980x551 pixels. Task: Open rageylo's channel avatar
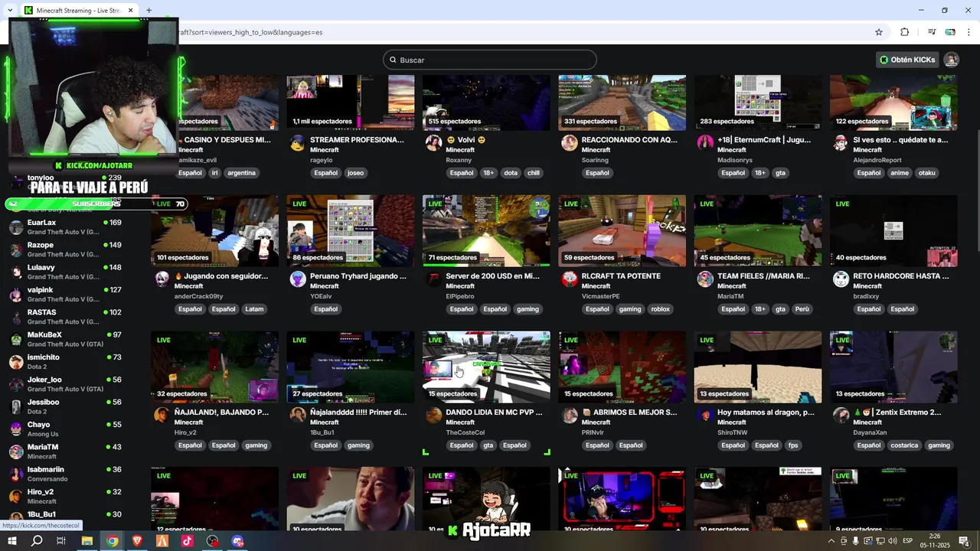(x=298, y=143)
